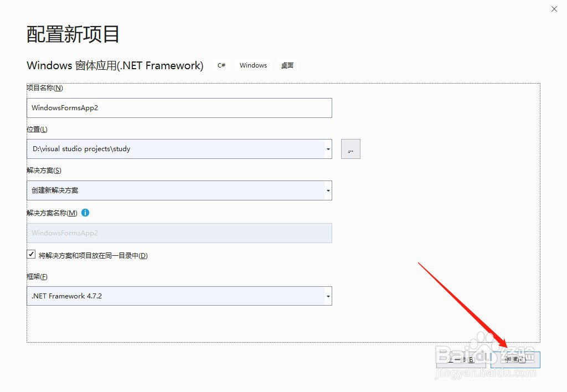
Task: Click the 上一步 back button
Action: 461,359
